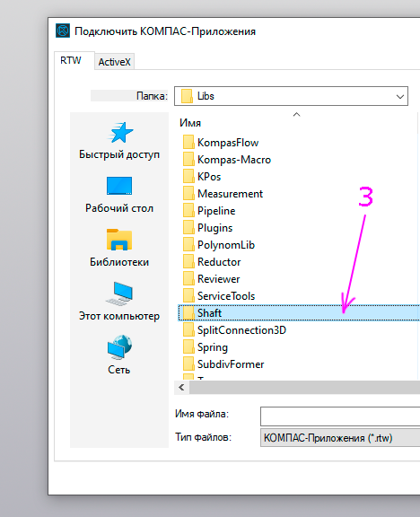Click the Имя файла input field
Viewport: 420px width, 517px height.
coord(340,416)
